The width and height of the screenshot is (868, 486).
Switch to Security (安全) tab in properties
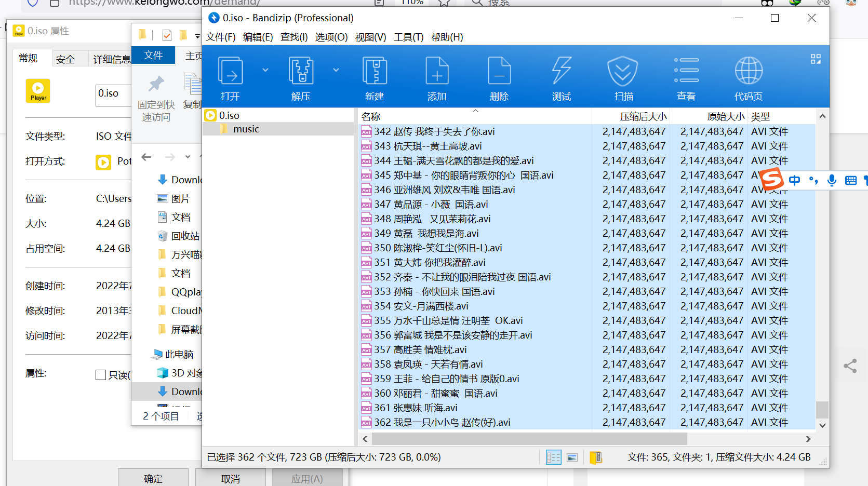[x=65, y=59]
